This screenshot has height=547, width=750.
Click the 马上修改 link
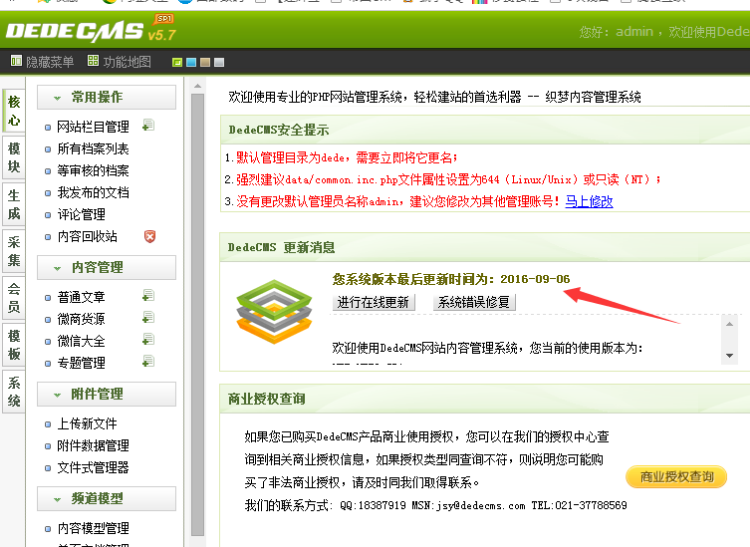(x=589, y=201)
